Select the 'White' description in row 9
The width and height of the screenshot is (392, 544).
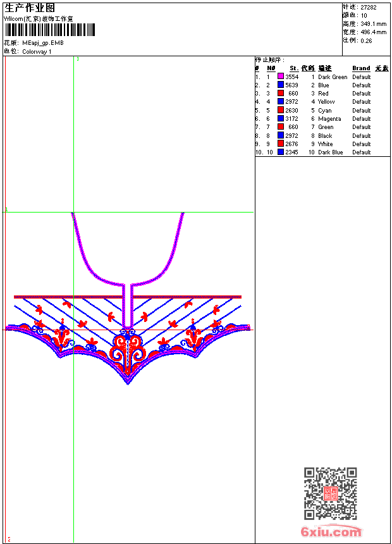click(x=325, y=144)
